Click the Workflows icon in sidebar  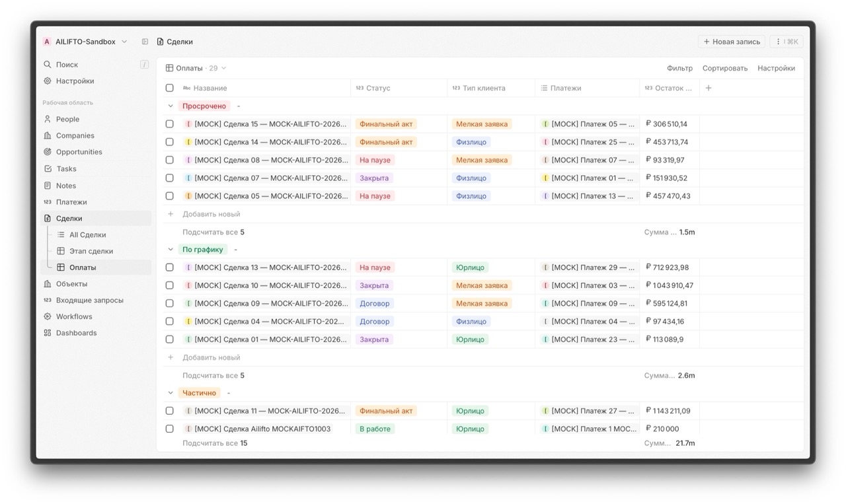click(48, 317)
